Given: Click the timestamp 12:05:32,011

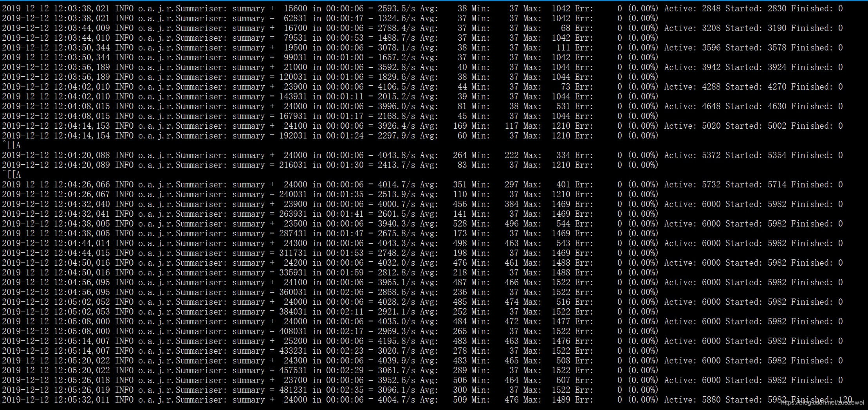Looking at the screenshot, I should (81, 400).
